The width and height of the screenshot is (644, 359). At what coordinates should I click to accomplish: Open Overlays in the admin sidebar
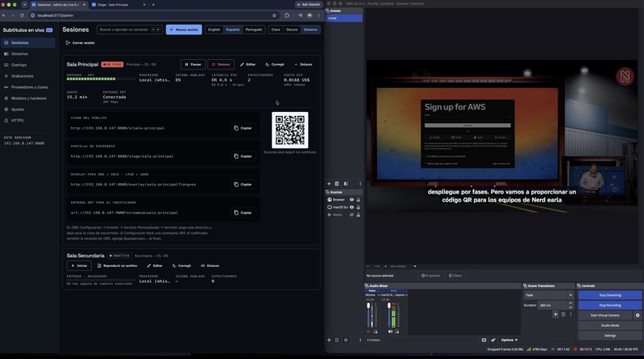pos(27,65)
